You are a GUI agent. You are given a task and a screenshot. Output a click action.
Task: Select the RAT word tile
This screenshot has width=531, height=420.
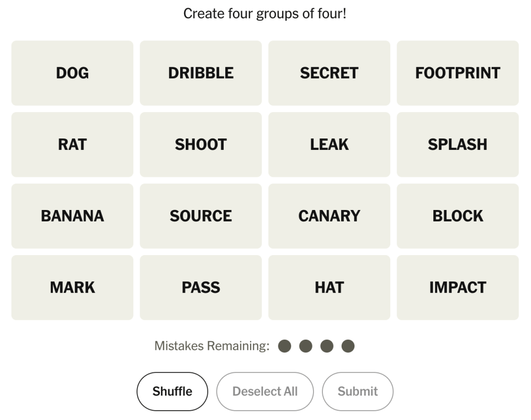(72, 145)
